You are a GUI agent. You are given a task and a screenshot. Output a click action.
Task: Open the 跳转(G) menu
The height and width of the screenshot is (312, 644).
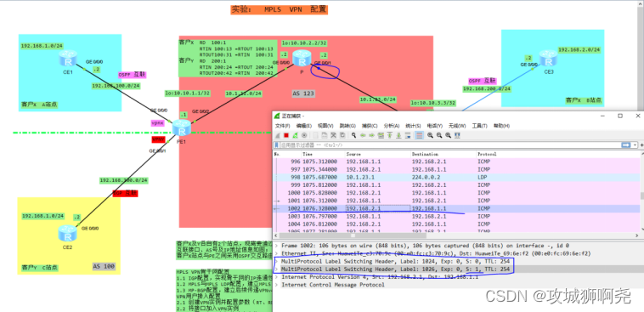[x=347, y=126]
